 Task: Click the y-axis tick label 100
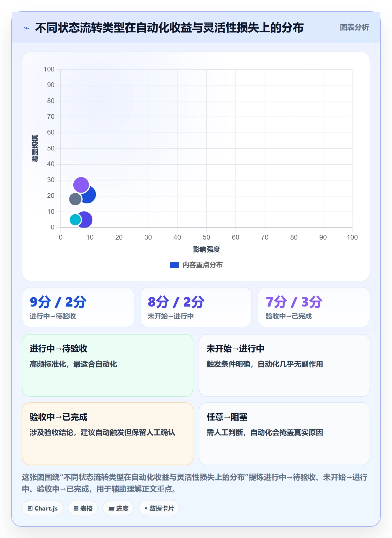coord(49,69)
